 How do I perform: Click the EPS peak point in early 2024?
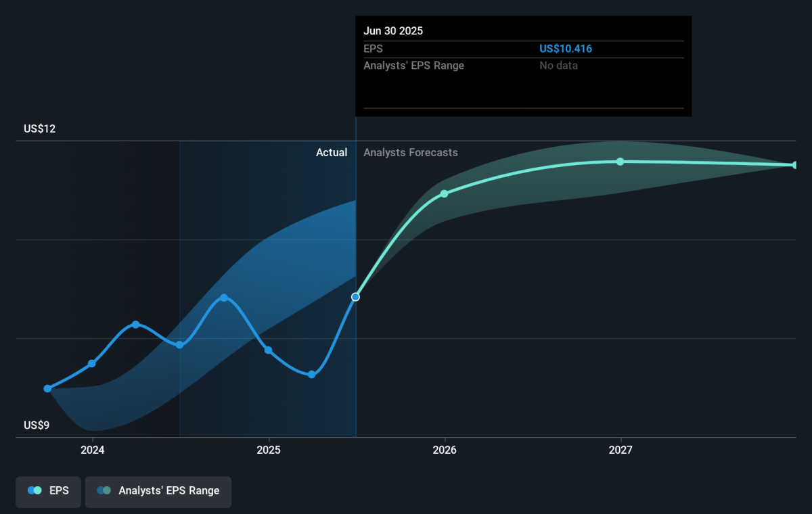(x=135, y=325)
